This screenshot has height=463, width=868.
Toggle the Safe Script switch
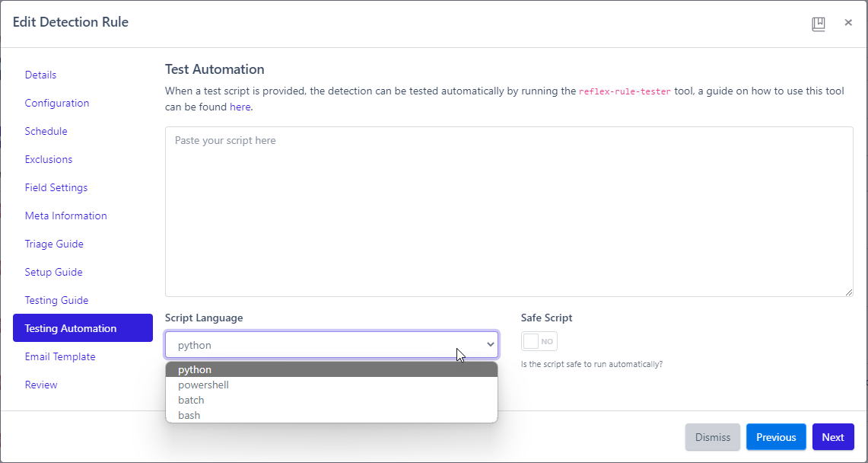(539, 341)
